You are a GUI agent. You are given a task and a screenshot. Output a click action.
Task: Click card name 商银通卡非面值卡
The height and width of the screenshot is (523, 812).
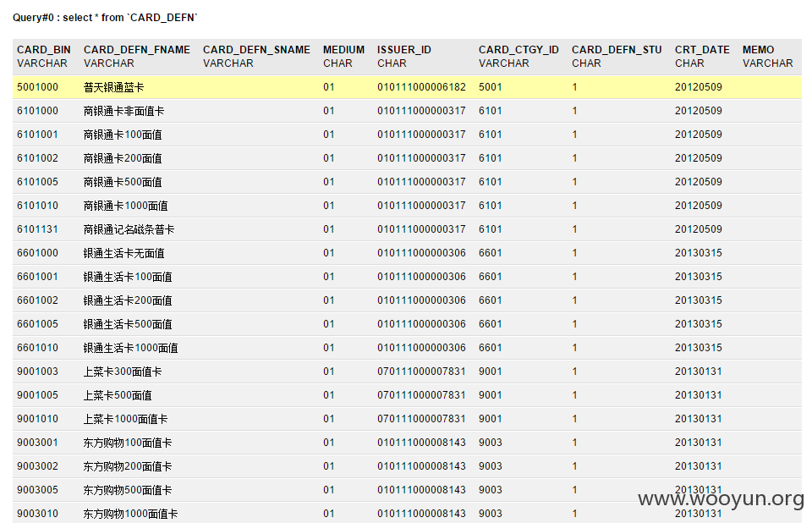point(123,111)
